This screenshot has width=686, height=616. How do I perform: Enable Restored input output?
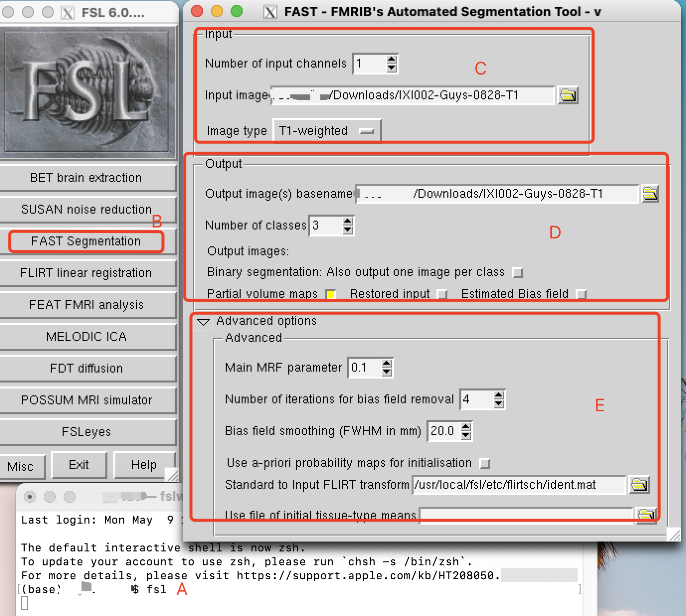pos(442,295)
